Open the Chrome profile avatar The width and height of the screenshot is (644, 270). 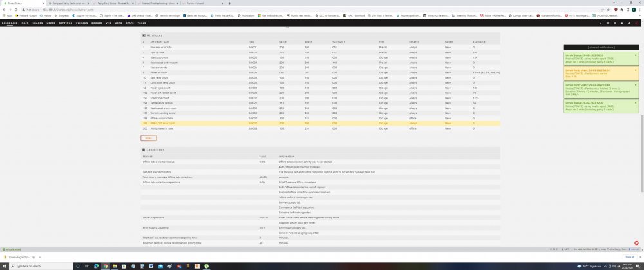coord(634,10)
